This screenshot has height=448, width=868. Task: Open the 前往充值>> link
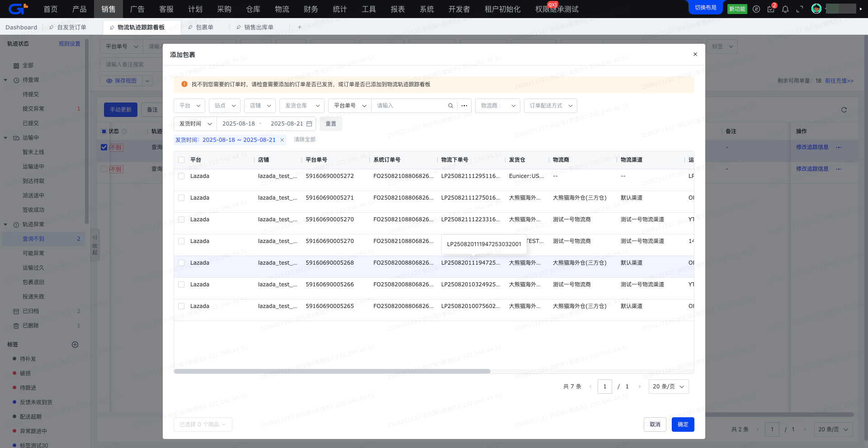point(839,81)
